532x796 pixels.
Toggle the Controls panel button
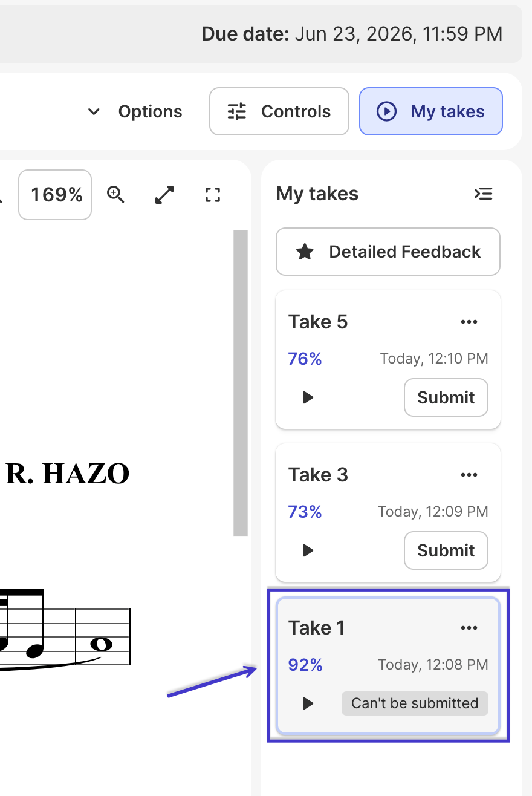(279, 111)
